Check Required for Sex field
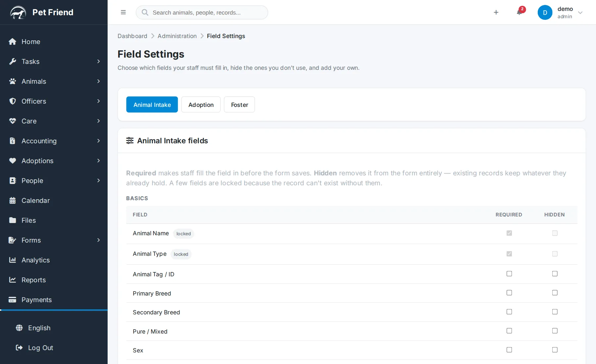596x364 pixels. click(x=509, y=350)
